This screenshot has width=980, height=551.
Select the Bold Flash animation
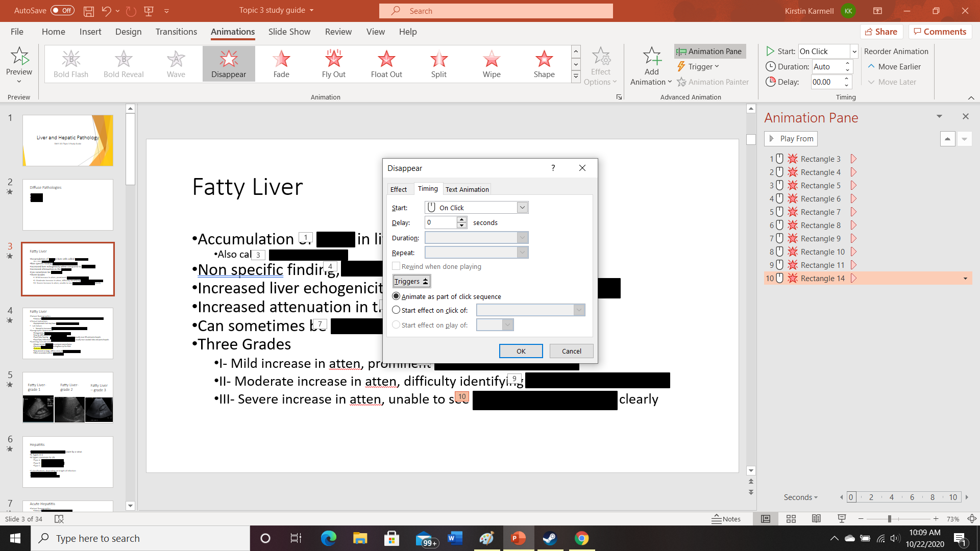click(71, 63)
